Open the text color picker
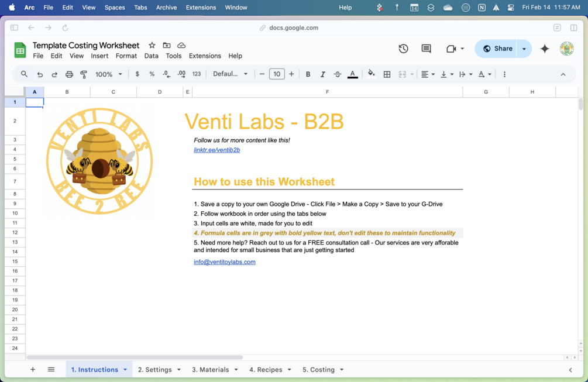Viewport: 588px width, 382px height. [x=352, y=74]
